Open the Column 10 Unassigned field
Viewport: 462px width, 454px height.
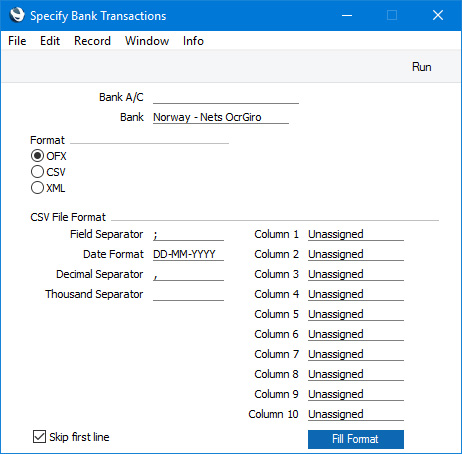tap(356, 414)
